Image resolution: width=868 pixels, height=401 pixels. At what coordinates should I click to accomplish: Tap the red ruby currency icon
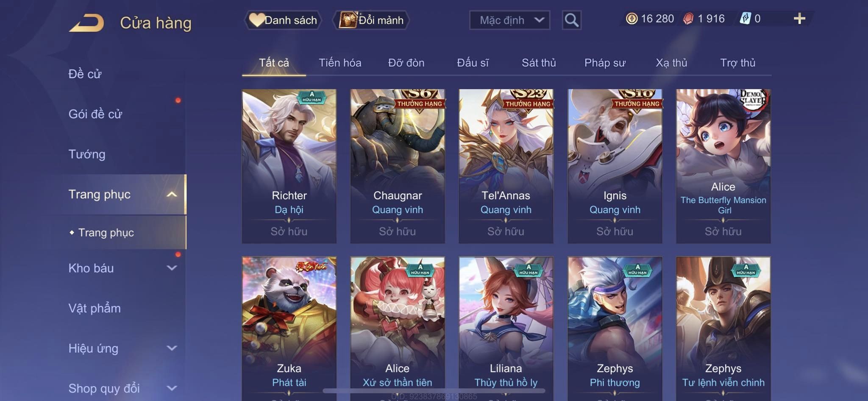click(688, 19)
